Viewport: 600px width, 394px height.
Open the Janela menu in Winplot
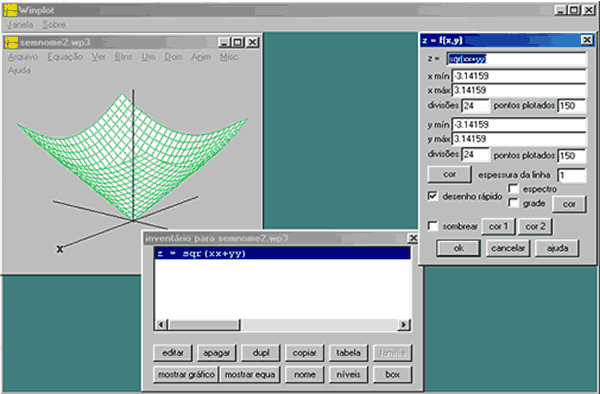pyautogui.click(x=20, y=24)
